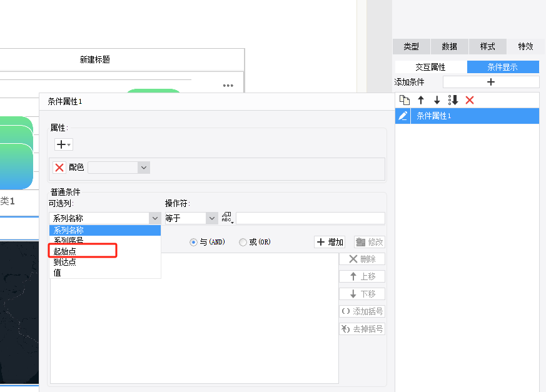The height and width of the screenshot is (392, 546).
Task: Open the 属性 add-property plus dropdown
Action: 64,144
